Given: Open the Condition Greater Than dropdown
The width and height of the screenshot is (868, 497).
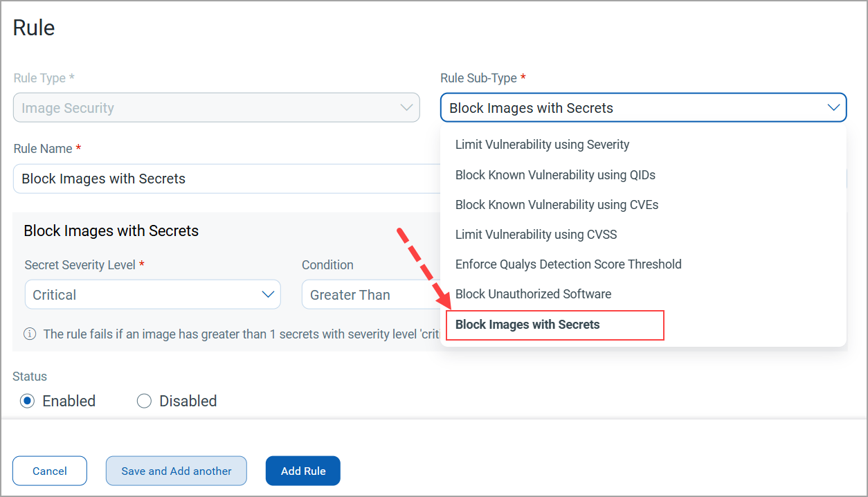Looking at the screenshot, I should pyautogui.click(x=371, y=294).
